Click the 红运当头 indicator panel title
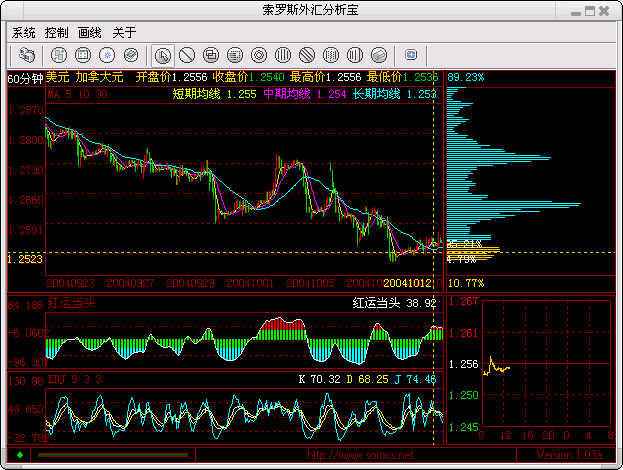623x470 pixels. click(69, 302)
